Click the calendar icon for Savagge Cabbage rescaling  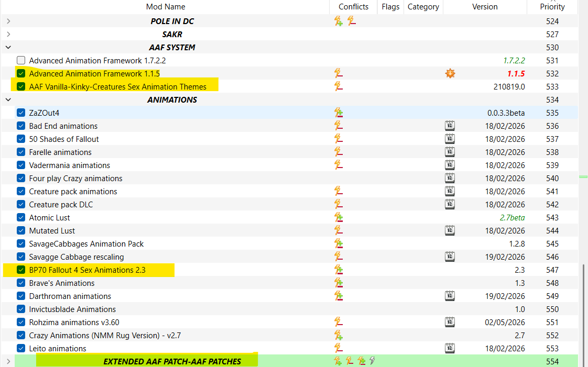450,257
